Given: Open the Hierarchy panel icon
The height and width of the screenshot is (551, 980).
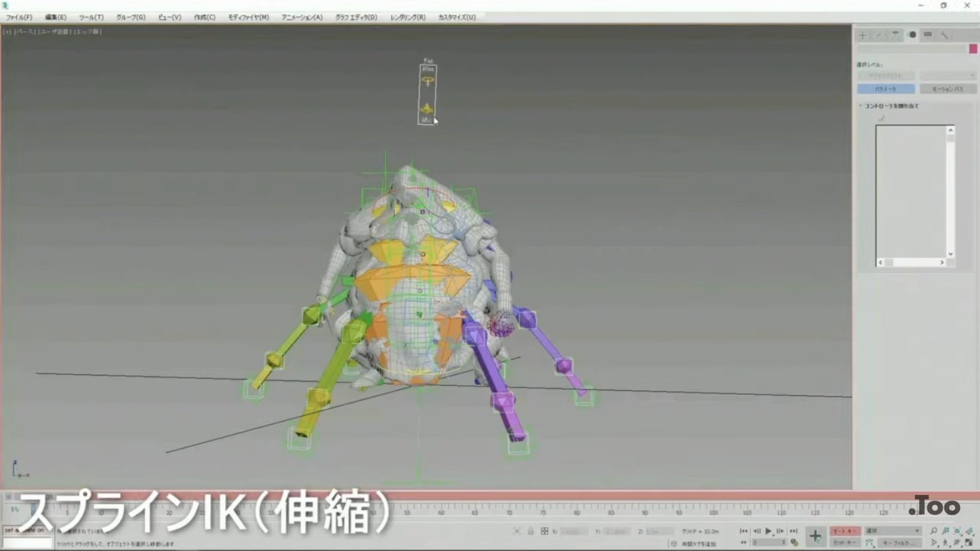Looking at the screenshot, I should coord(895,35).
